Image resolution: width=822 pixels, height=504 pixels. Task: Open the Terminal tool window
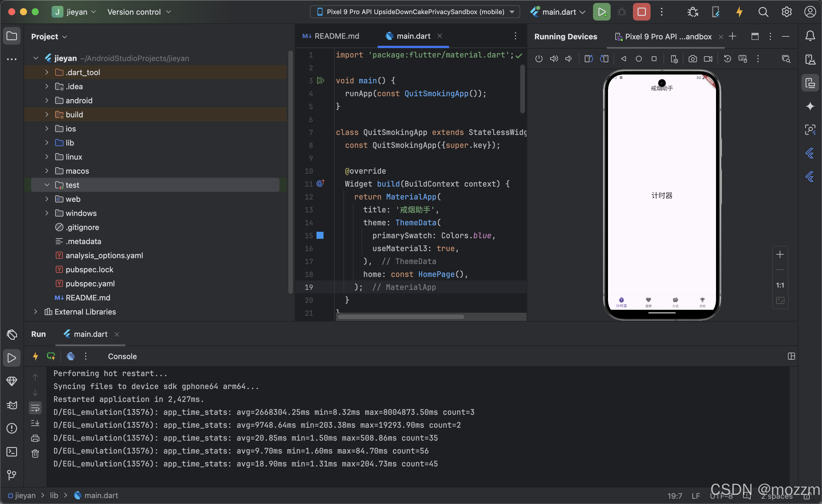click(x=12, y=452)
